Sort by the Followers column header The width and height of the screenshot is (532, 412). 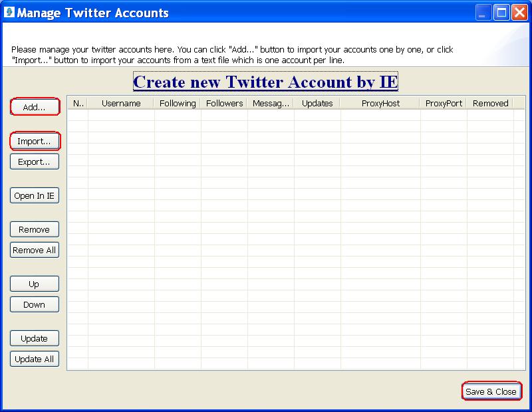coord(224,104)
